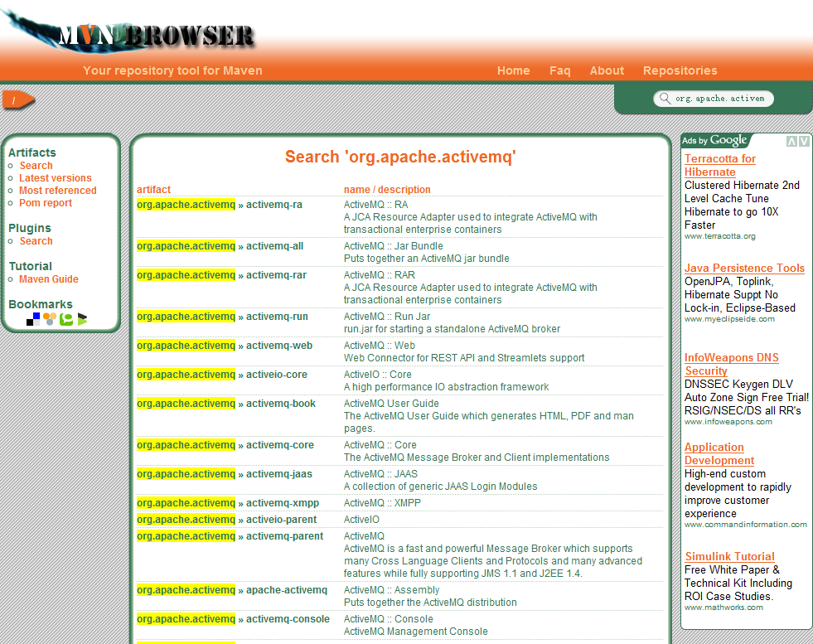Click the green Technorati bookmark icon

coord(66,319)
